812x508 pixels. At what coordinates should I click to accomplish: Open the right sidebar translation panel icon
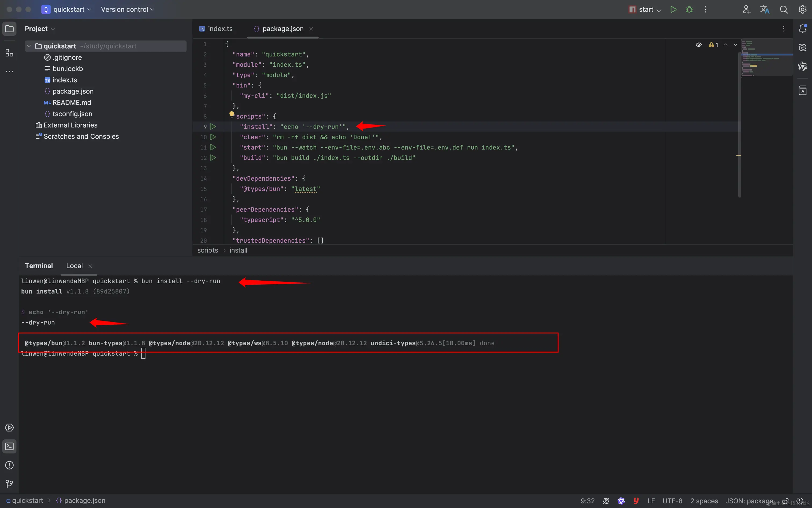(x=803, y=90)
